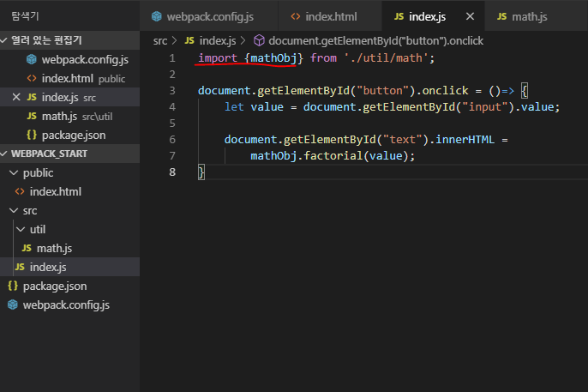Click webpack.config.js icon in WEBPACK_START tree
Viewport: 588px width, 392px height.
tap(12, 305)
